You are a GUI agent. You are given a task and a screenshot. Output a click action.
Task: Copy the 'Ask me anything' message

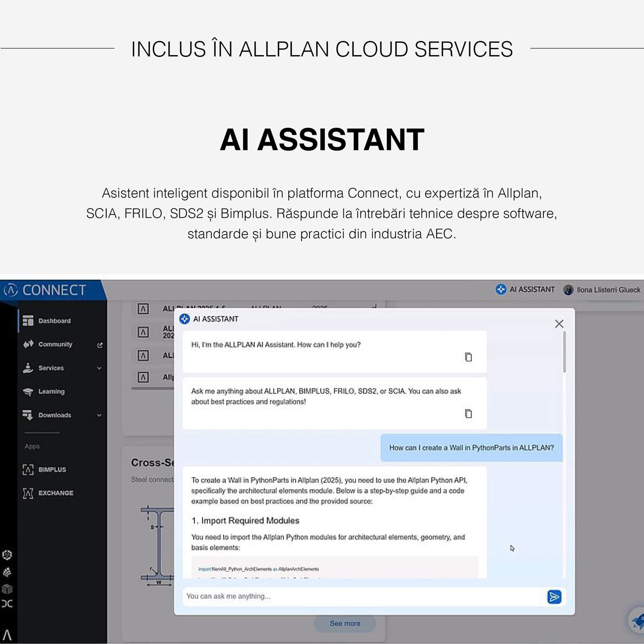coord(468,414)
